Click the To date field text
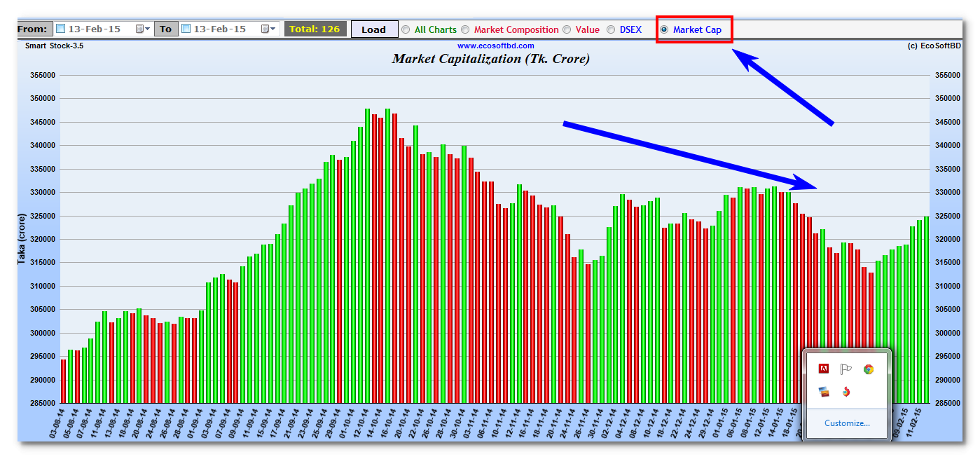This screenshot has height=459, width=980. pos(219,29)
